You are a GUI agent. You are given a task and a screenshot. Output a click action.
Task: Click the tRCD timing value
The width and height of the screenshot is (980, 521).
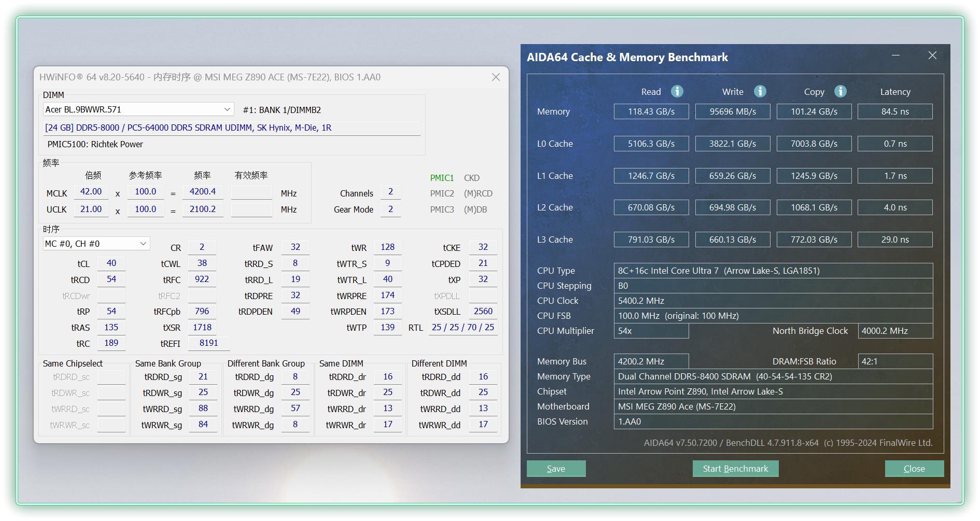point(111,279)
